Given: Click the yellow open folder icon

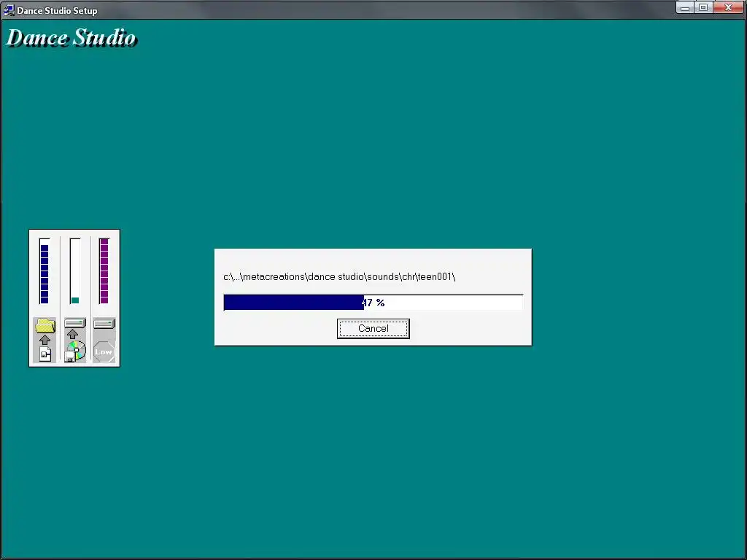Looking at the screenshot, I should [x=44, y=325].
